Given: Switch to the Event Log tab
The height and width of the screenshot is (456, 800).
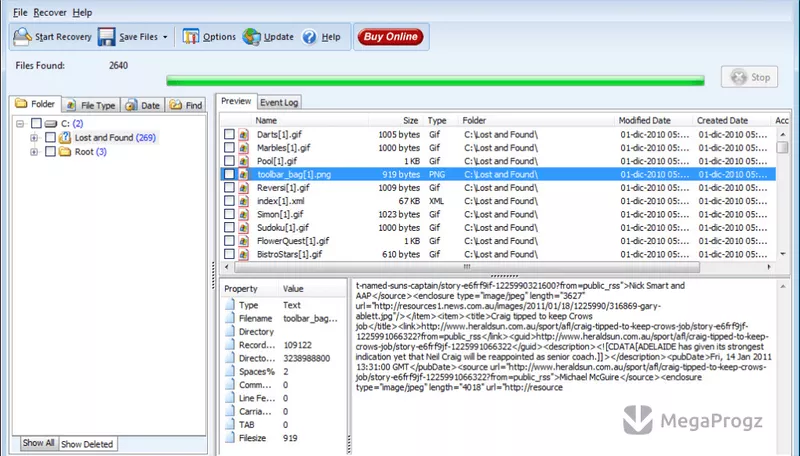Looking at the screenshot, I should click(279, 102).
